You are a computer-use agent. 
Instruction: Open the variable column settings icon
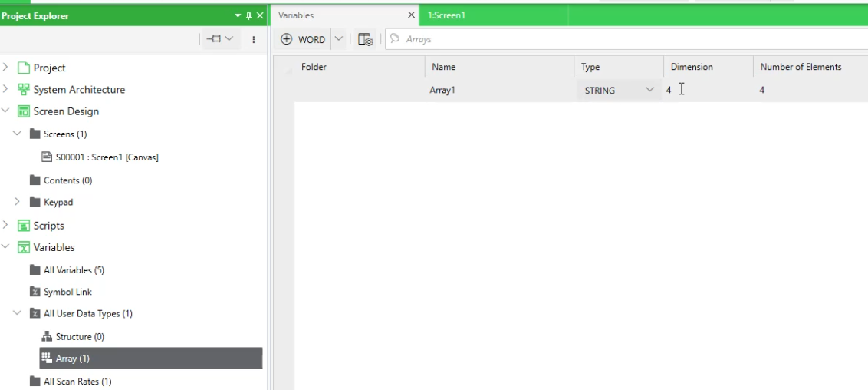(365, 39)
